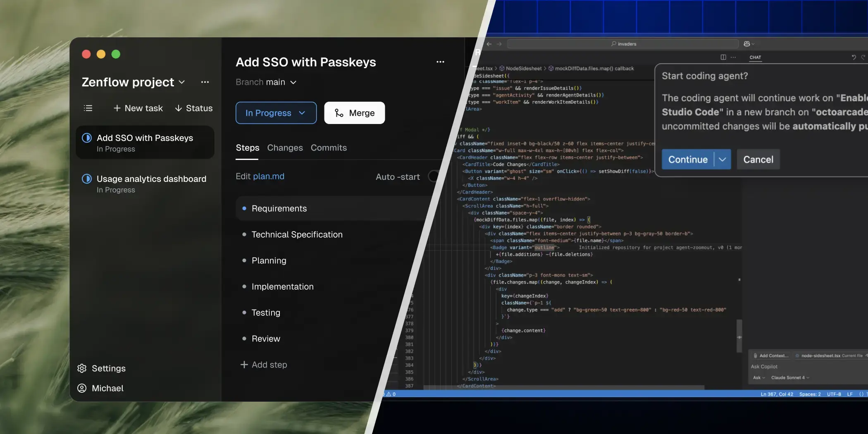Image resolution: width=868 pixels, height=434 pixels.
Task: Open Settings via the gear icon
Action: tap(82, 368)
